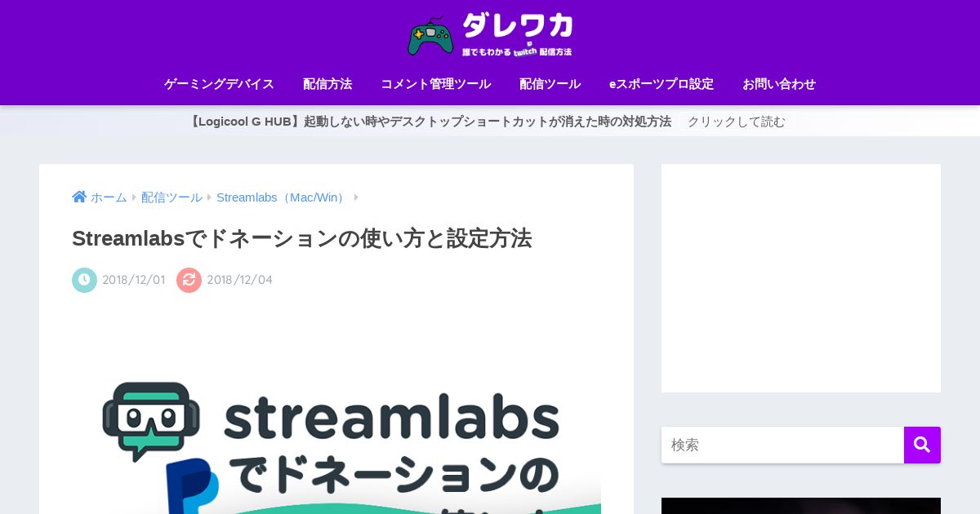Open the 配信方法 menu item
980x514 pixels.
327,84
